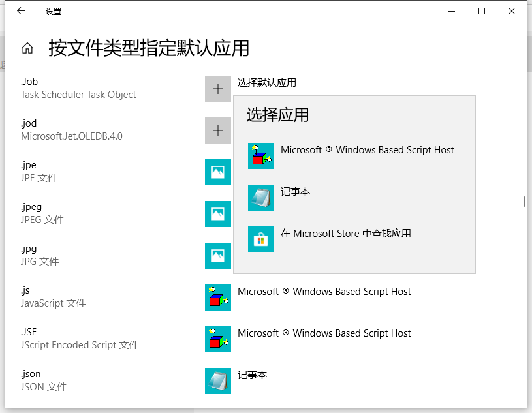Click 选择默认应用 label for .Job

[x=267, y=82]
